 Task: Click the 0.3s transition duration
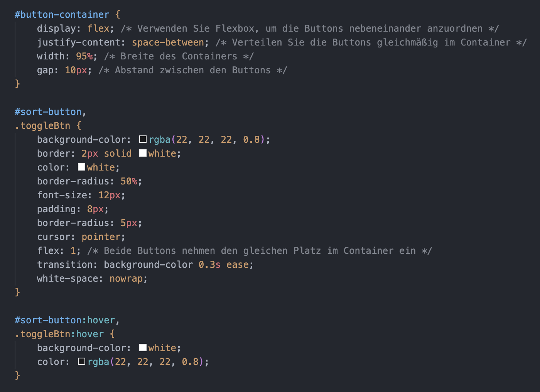point(209,265)
